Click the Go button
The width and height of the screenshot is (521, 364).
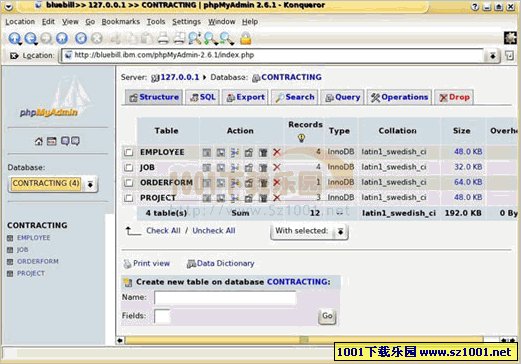pyautogui.click(x=327, y=316)
